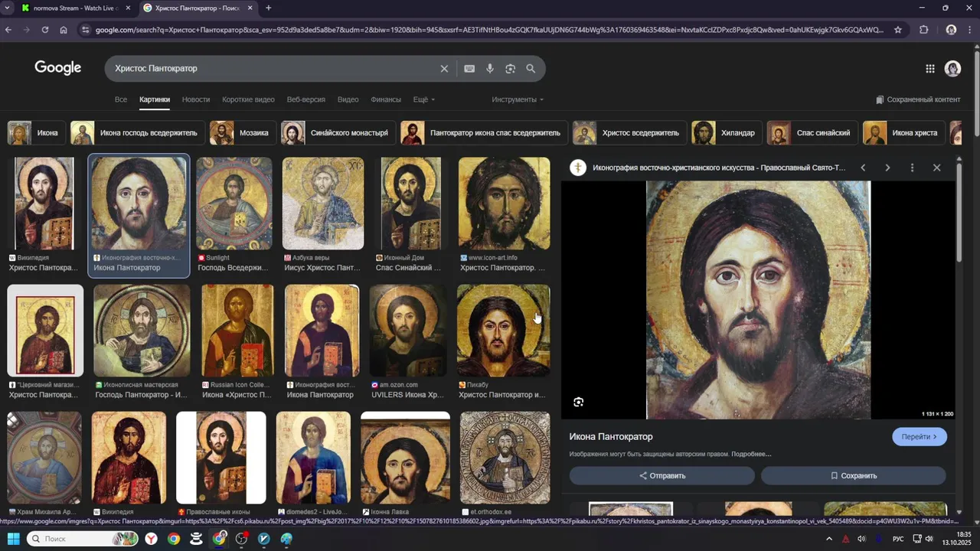Image resolution: width=980 pixels, height=551 pixels.
Task: Open the on-screen keyboard input tool
Action: coord(469,69)
